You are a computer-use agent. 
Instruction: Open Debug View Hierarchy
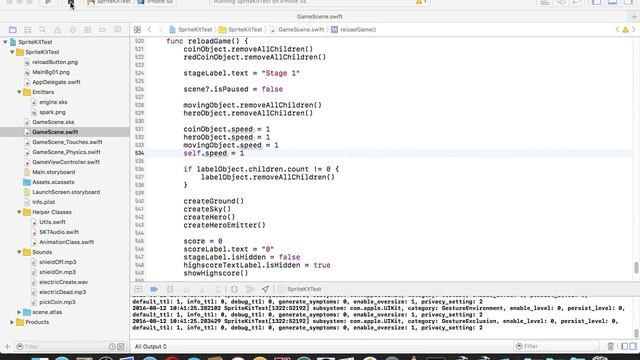click(234, 289)
